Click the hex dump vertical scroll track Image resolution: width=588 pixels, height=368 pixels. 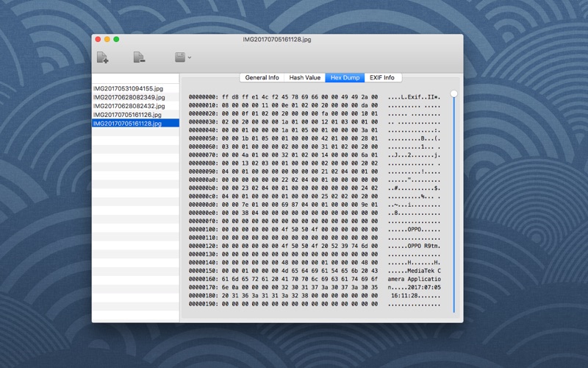click(x=453, y=205)
